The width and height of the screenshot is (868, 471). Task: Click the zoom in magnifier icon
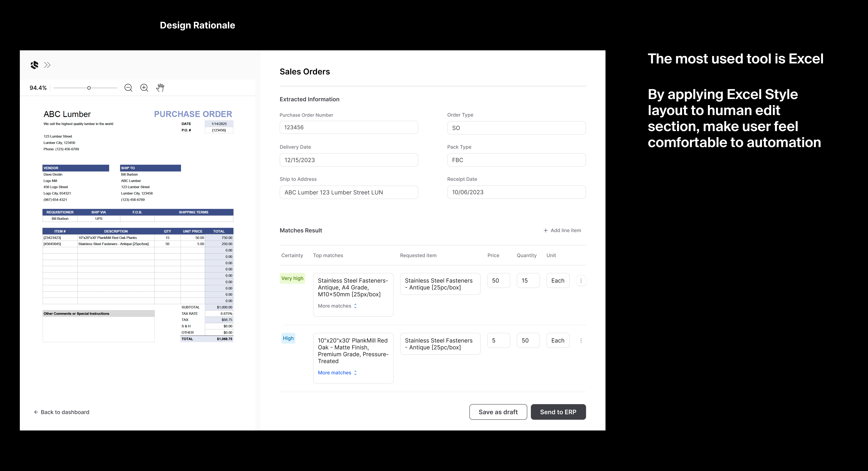point(144,88)
